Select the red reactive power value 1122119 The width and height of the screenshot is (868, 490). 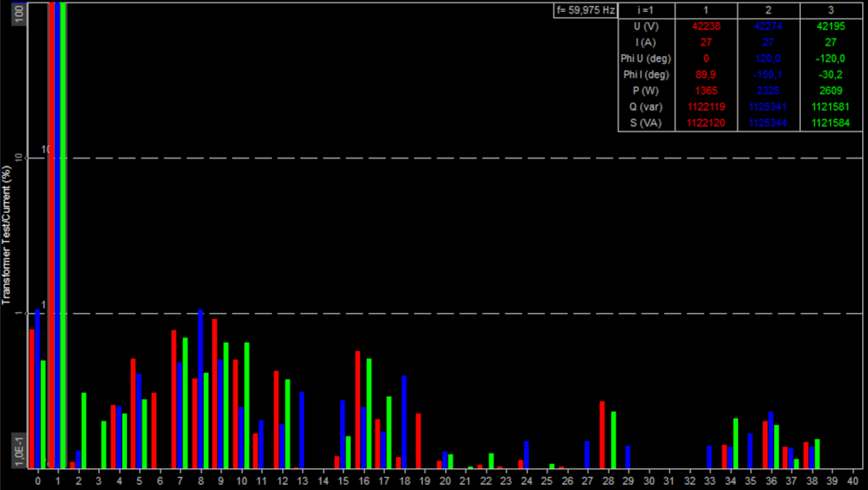point(706,106)
